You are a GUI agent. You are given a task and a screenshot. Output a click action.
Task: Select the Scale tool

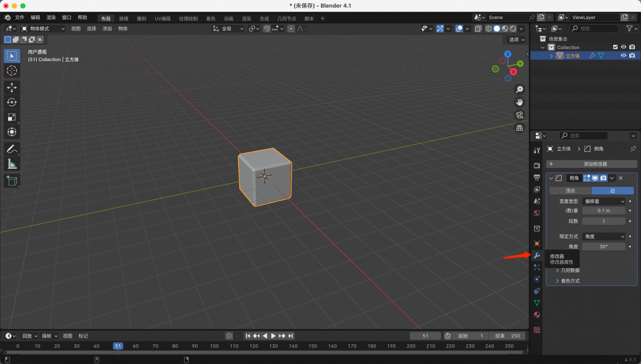click(x=12, y=117)
